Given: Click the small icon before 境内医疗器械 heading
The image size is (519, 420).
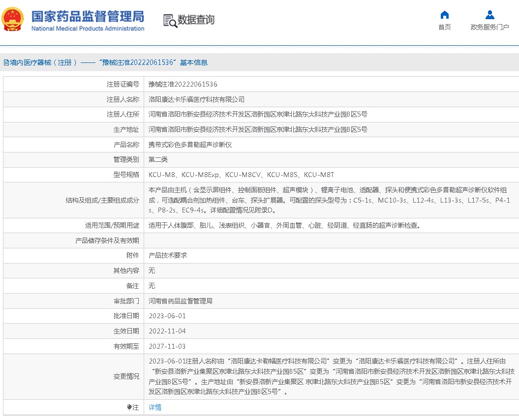Looking at the screenshot, I should [x=6, y=62].
